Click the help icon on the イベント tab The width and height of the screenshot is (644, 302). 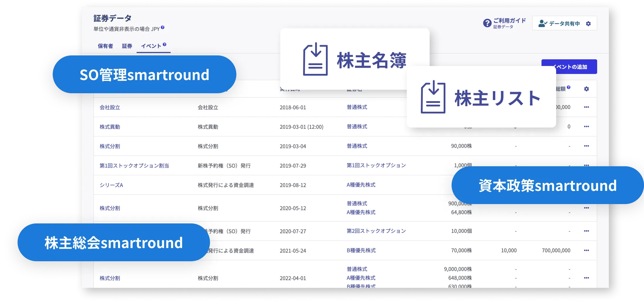tap(165, 45)
